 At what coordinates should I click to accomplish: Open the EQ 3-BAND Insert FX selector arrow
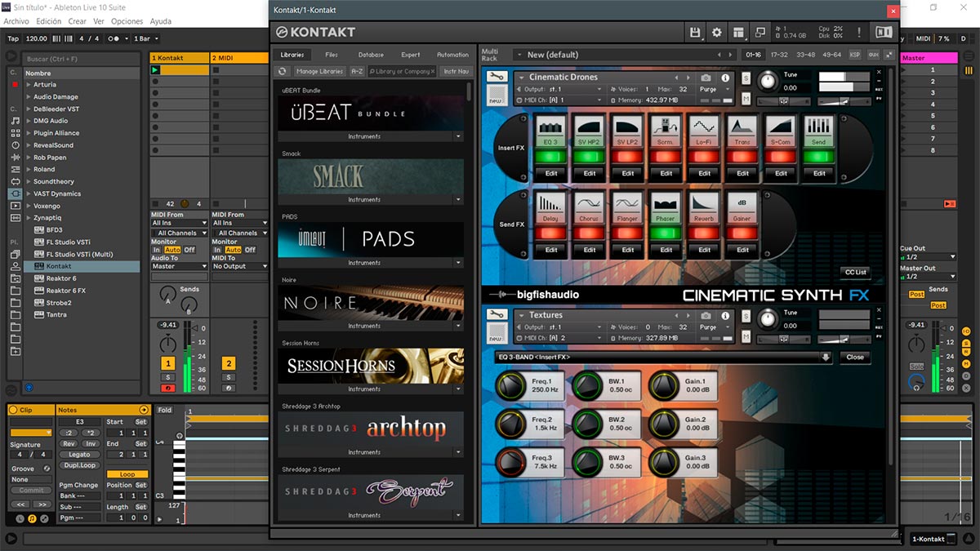click(826, 357)
